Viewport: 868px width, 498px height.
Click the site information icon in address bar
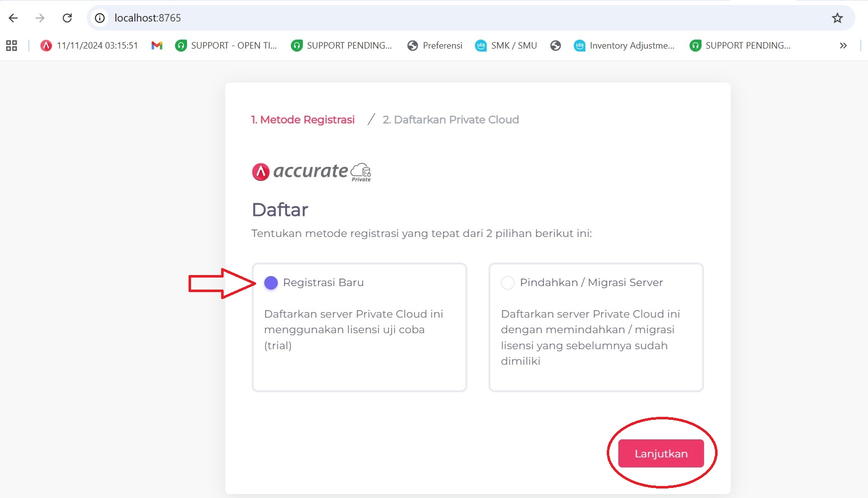pyautogui.click(x=100, y=18)
